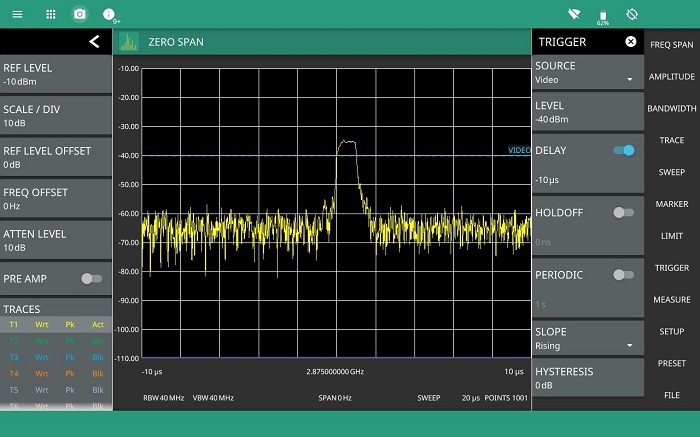Take a screenshot with camera icon
Image resolution: width=700 pixels, height=437 pixels.
(79, 14)
